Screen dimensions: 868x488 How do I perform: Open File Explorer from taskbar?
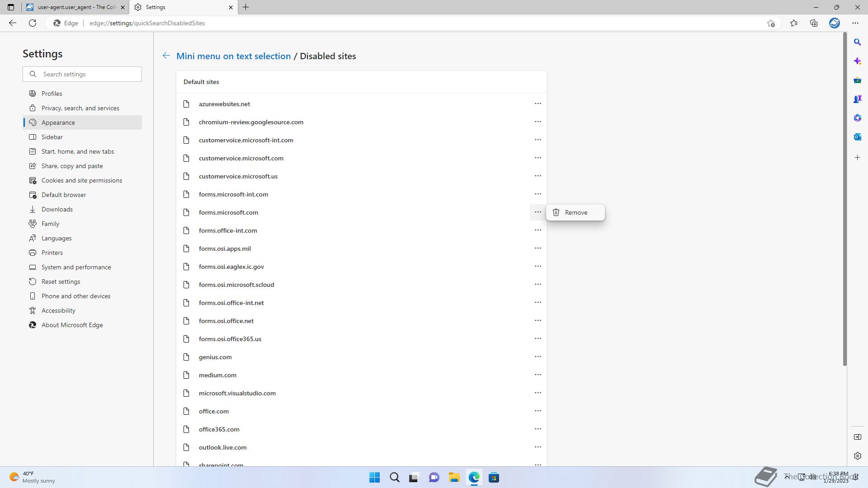pos(454,478)
